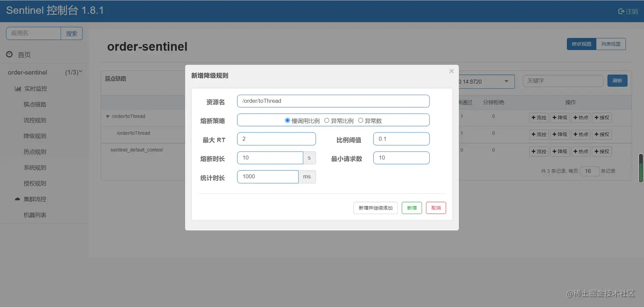Screen dimensions: 644x307
Task: Click 降级 button in the child /order/toThread row
Action: pos(560,134)
